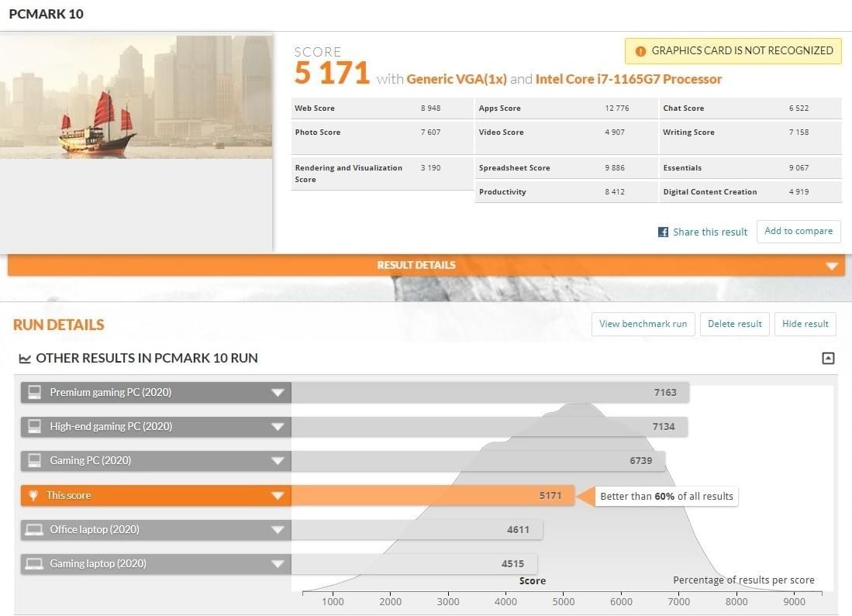Click the Delete result button
The width and height of the screenshot is (852, 616).
click(735, 325)
